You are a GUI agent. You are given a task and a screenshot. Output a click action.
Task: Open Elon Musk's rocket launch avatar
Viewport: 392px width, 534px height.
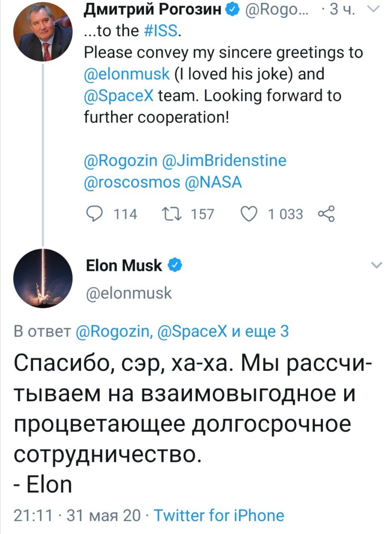43,278
